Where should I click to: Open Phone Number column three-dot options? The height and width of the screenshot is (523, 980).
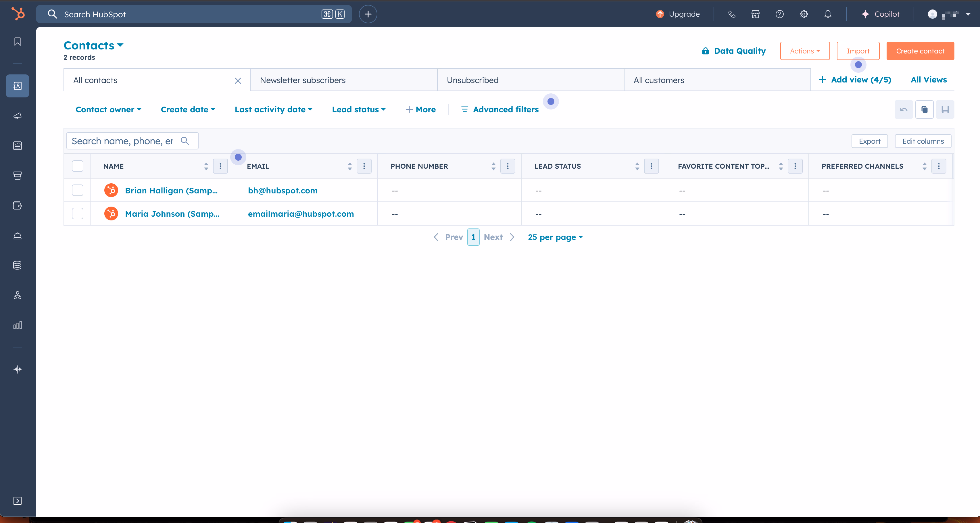click(508, 166)
